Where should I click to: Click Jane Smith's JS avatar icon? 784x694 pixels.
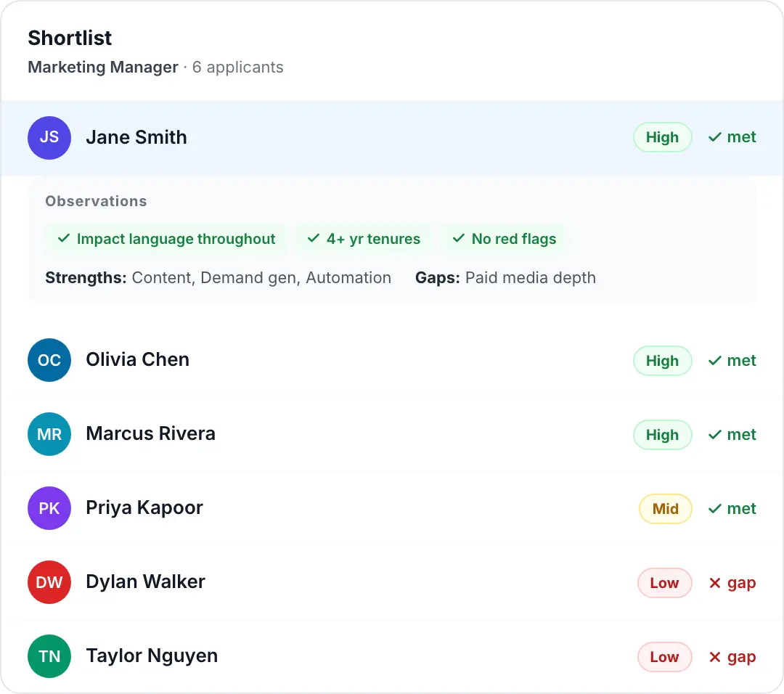49,138
